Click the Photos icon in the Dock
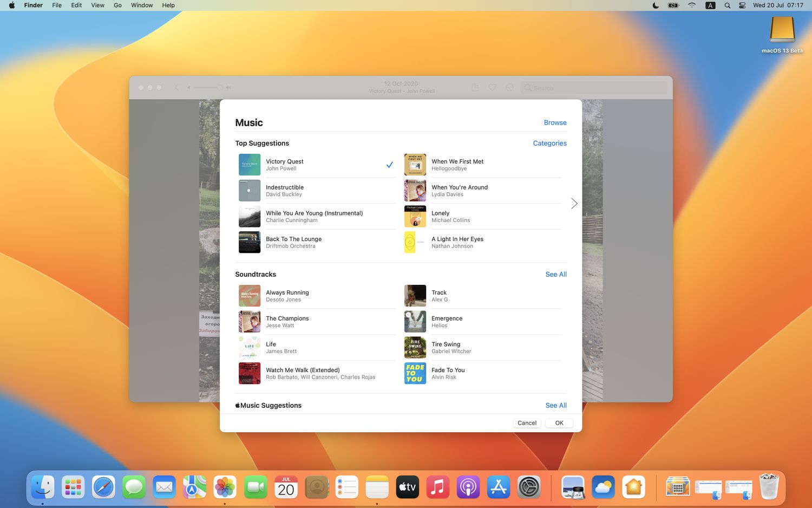This screenshot has width=812, height=508. coord(225,487)
